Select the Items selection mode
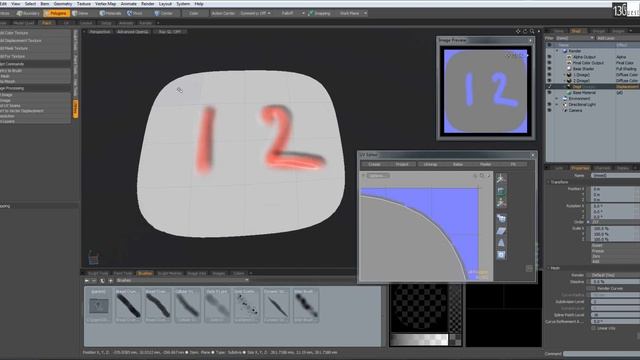The width and height of the screenshot is (640, 360). click(81, 13)
